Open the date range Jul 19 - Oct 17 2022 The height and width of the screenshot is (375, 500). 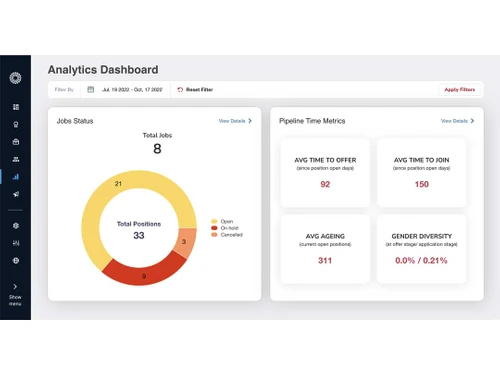coord(132,90)
